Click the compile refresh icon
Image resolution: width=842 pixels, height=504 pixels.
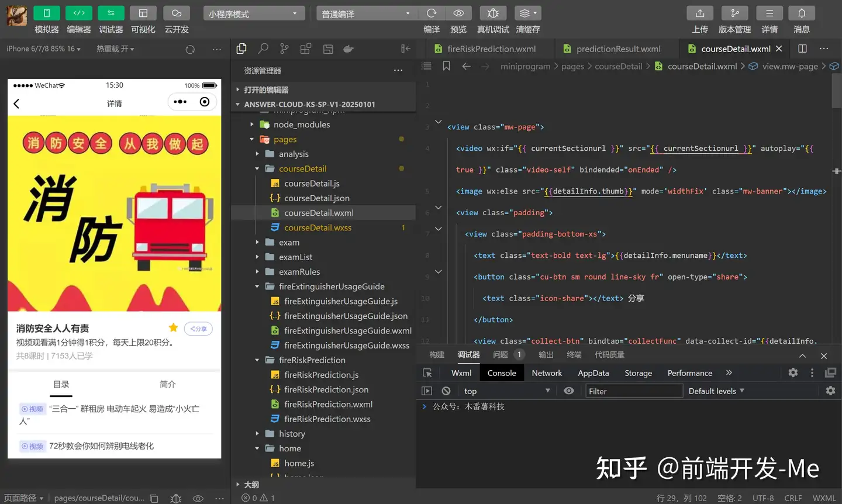[432, 13]
